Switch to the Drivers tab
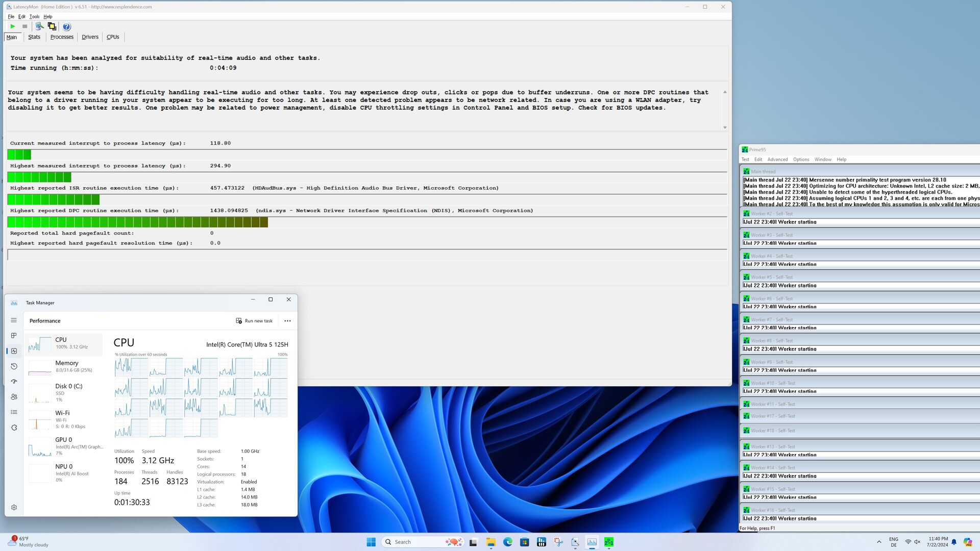This screenshot has width=980, height=551. (x=90, y=37)
